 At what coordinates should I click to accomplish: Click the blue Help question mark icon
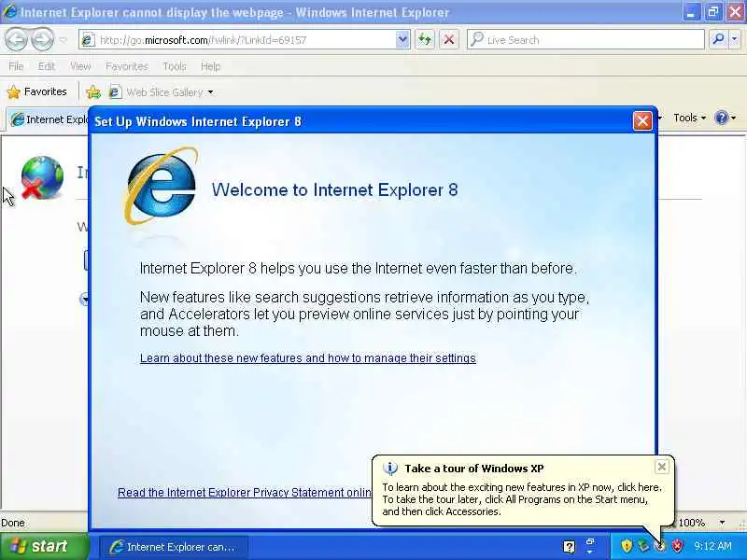721,118
